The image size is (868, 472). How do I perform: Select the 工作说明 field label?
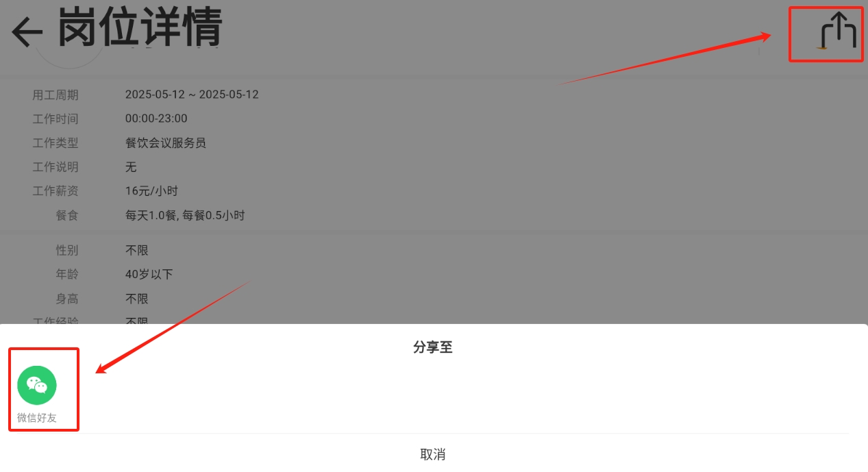click(55, 167)
